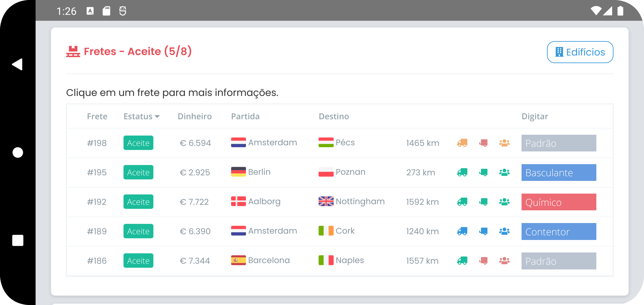Open the Estatus sort dropdown arrow
The height and width of the screenshot is (305, 644).
pos(157,116)
